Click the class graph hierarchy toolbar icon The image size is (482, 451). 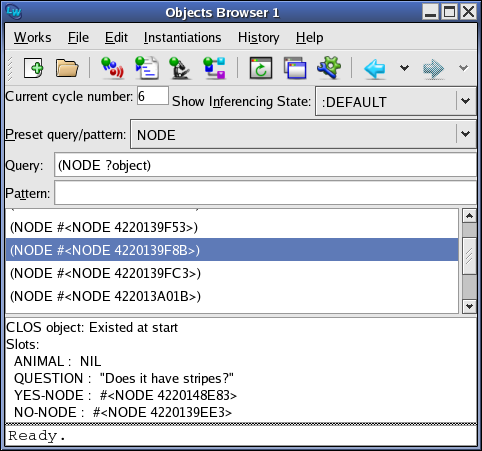214,68
